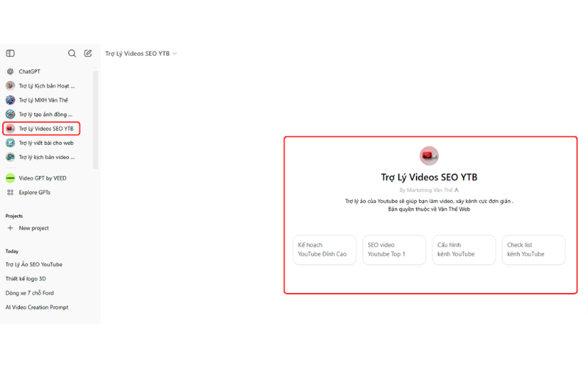
Task: Open Trợ Lý Kịch bản Hoạt GPT
Action: 46,85
